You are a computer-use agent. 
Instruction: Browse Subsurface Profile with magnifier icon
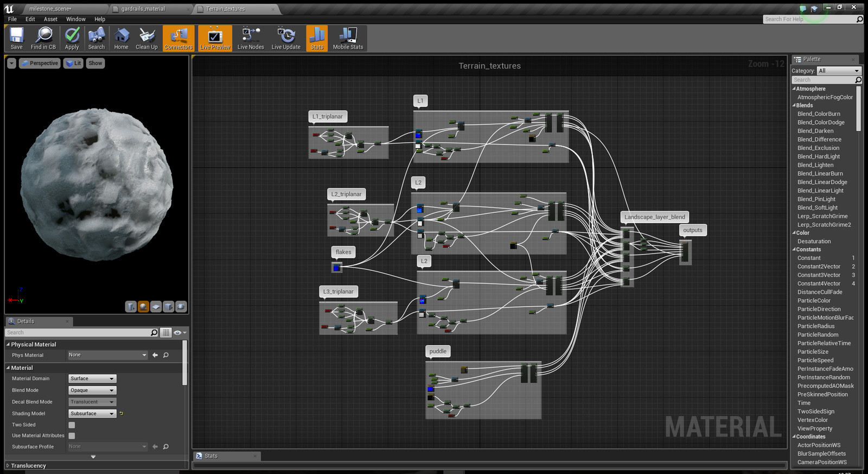click(x=166, y=447)
